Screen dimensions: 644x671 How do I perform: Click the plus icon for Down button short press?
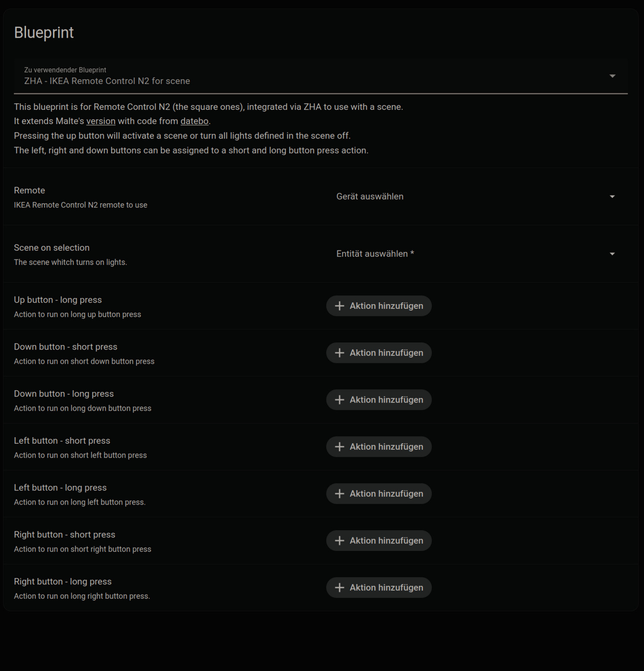[x=339, y=353]
